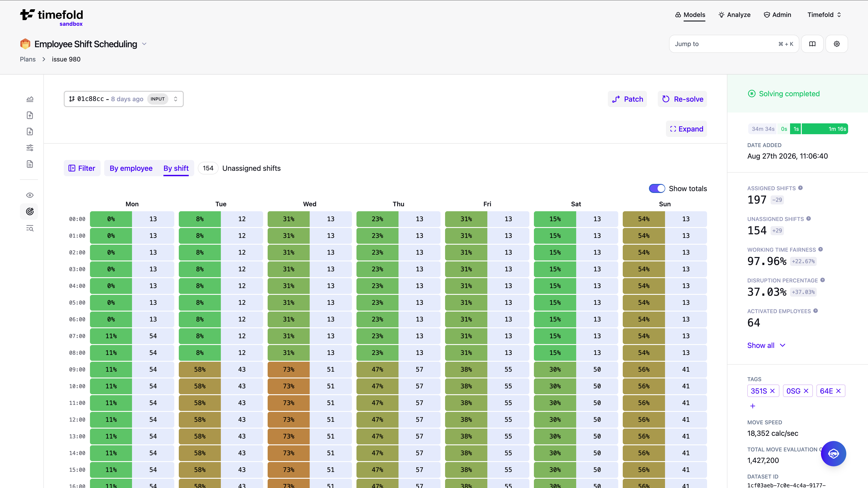Select the target goal sidebar icon
Screen dimensions: 868x488
click(x=30, y=211)
